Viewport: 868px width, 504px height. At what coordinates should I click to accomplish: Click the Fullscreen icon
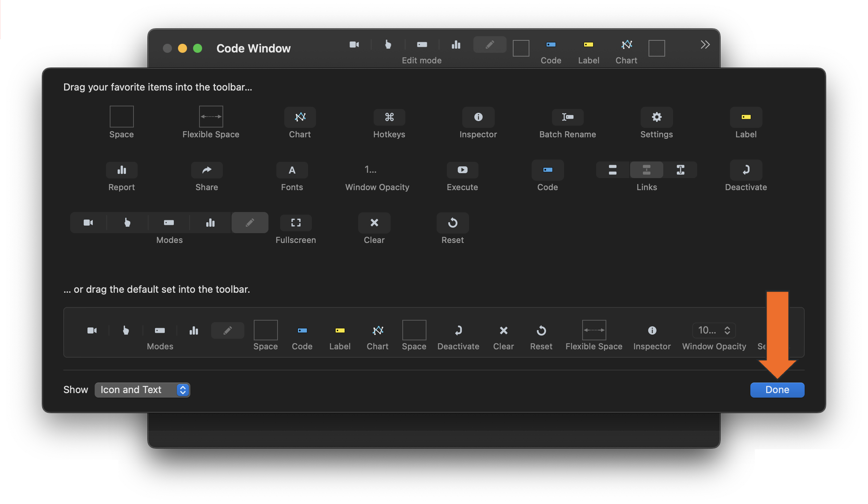coord(296,223)
